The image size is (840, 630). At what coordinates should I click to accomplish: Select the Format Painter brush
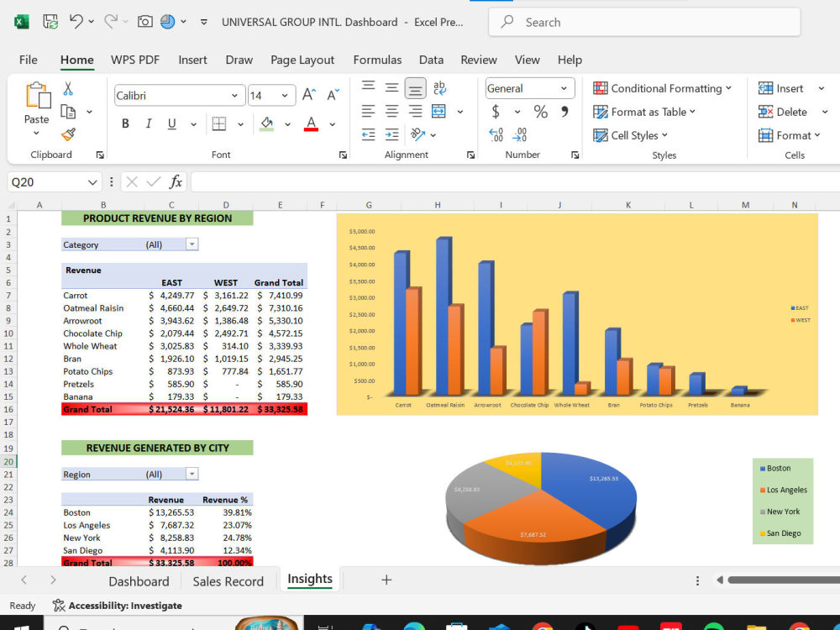click(x=68, y=134)
